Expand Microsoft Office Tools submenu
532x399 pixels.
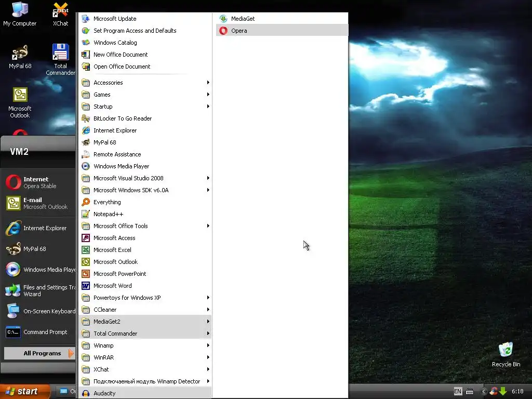(145, 226)
